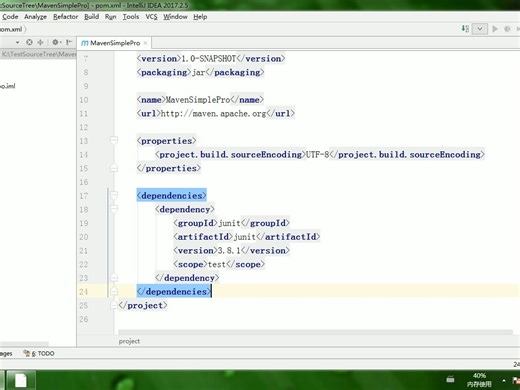
Task: Open the file icon on taskbar
Action: (x=21, y=380)
